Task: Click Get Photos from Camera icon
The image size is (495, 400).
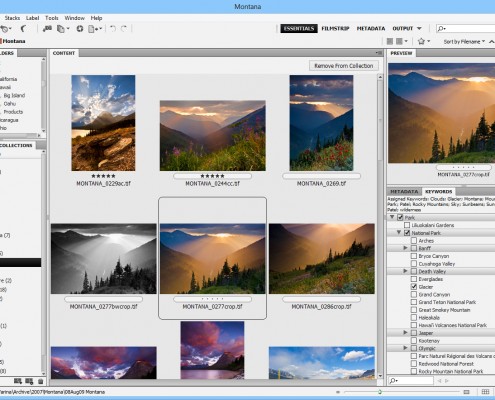Action: [x=47, y=29]
